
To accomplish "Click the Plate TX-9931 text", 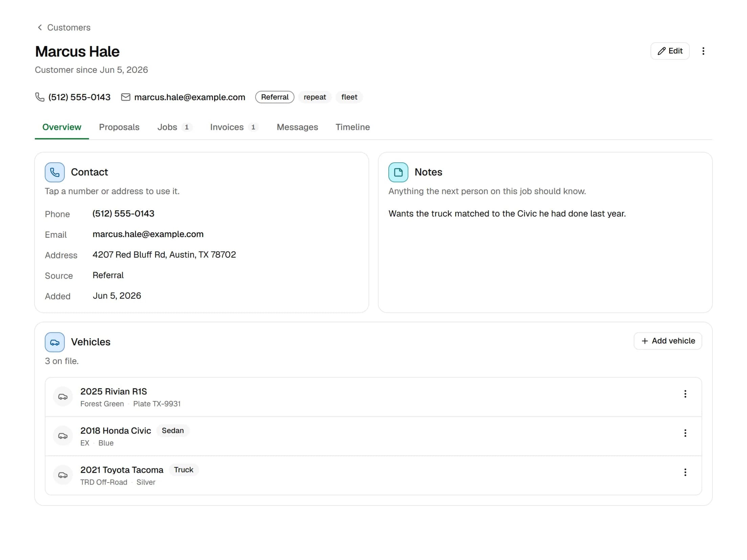I will point(157,404).
